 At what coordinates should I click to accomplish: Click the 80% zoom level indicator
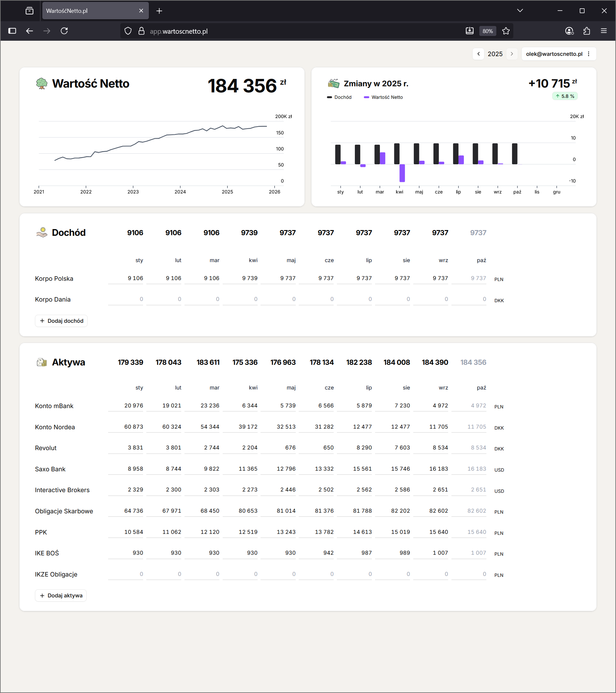tap(488, 31)
